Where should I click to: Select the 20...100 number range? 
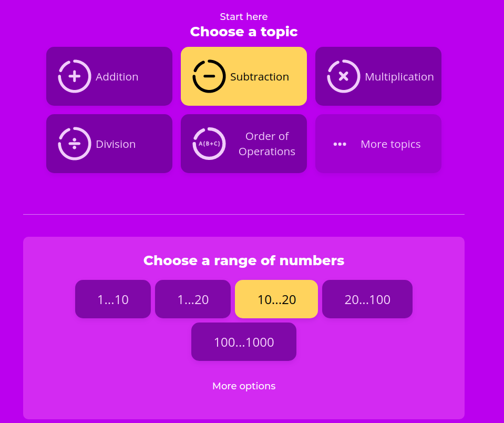(367, 299)
